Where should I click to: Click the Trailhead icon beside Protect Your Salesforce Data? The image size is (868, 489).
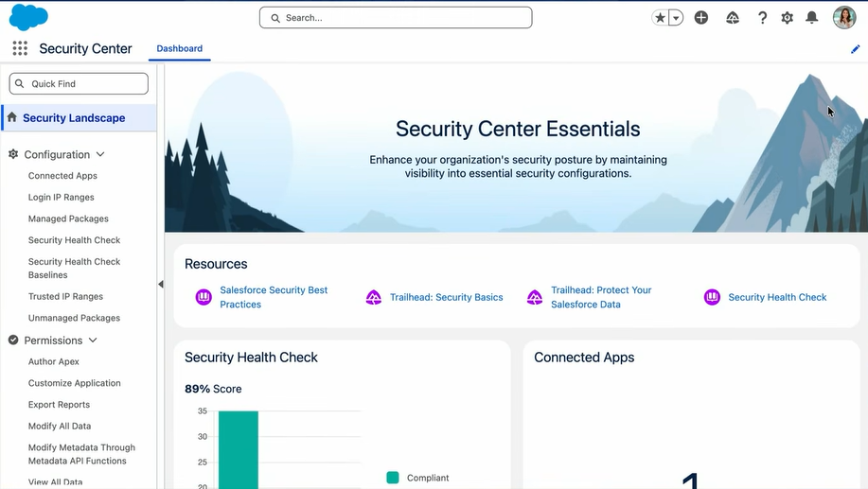pyautogui.click(x=535, y=297)
